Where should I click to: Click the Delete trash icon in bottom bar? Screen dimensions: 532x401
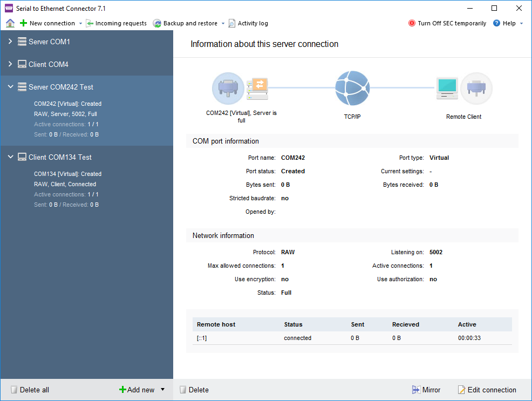tap(183, 390)
